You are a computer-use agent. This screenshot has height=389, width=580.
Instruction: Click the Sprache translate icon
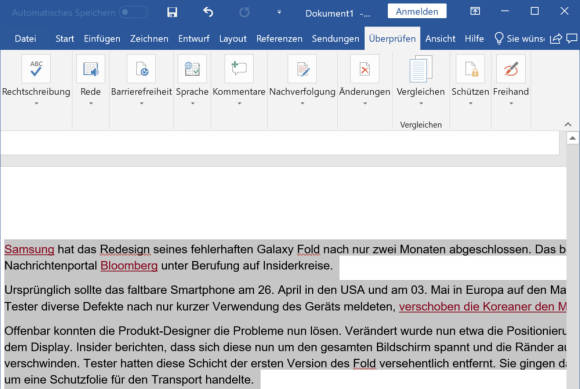coord(192,69)
